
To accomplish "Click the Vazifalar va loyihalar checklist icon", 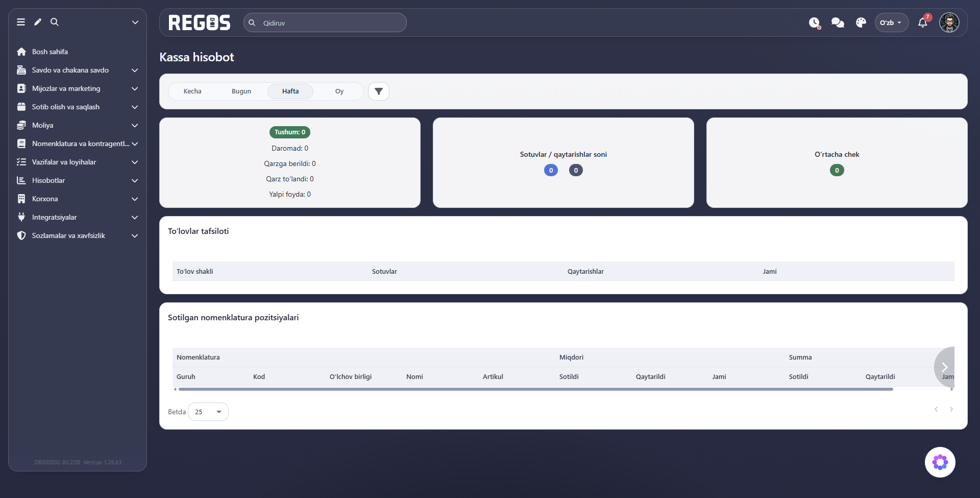I will click(21, 162).
